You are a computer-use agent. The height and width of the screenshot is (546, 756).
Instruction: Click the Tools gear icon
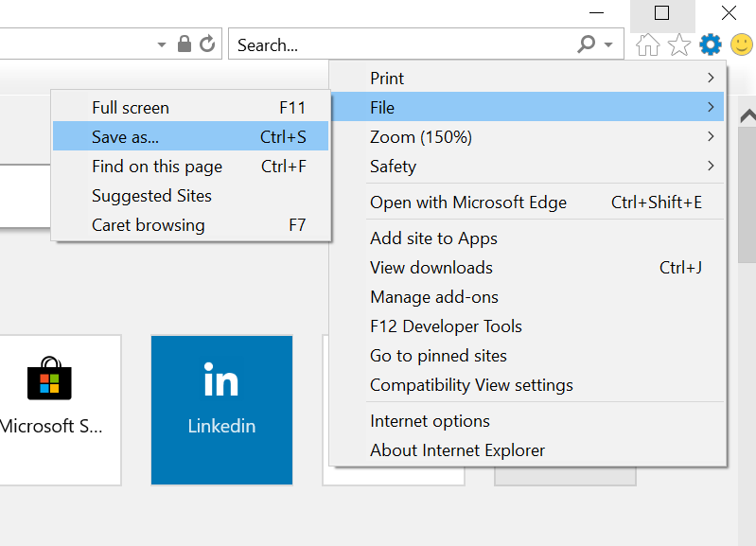[x=710, y=44]
